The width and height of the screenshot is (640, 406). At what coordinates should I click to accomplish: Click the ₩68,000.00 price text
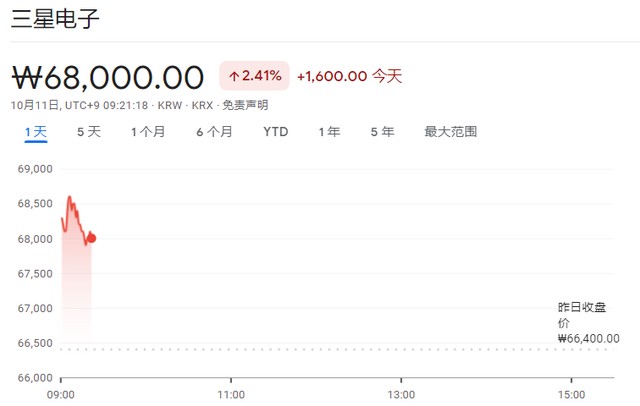point(108,76)
